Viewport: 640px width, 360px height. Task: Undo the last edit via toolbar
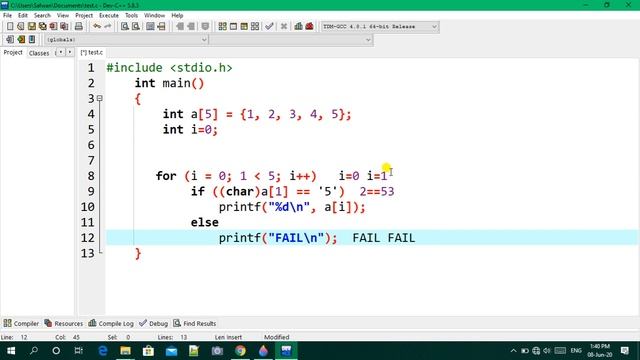[97, 27]
